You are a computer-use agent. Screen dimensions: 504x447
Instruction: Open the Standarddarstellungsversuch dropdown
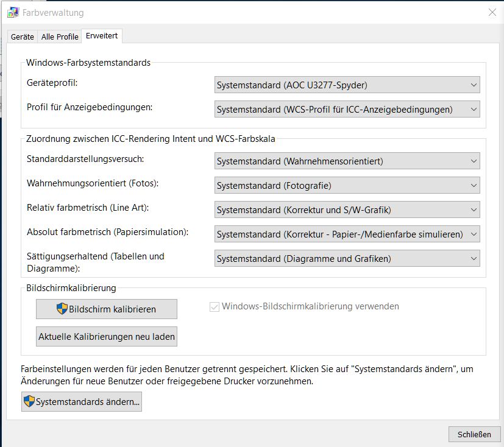(347, 161)
